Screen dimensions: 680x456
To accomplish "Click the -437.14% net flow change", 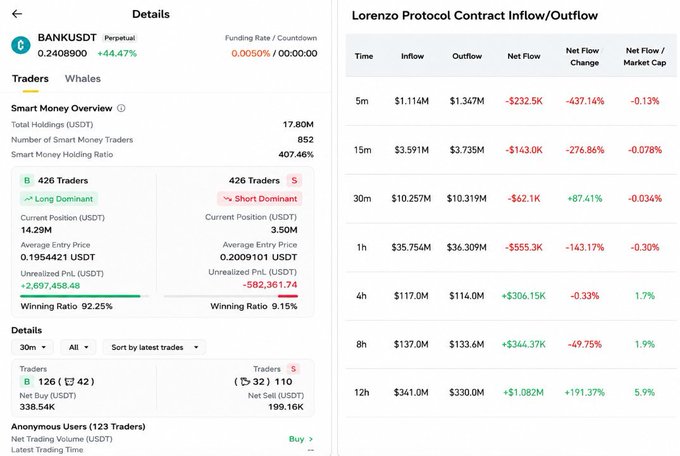I will tap(585, 101).
